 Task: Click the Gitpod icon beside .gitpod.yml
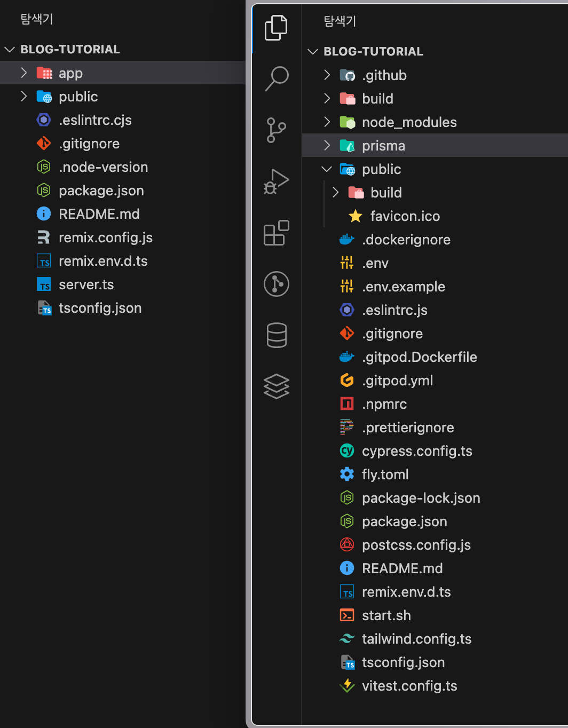(x=347, y=381)
